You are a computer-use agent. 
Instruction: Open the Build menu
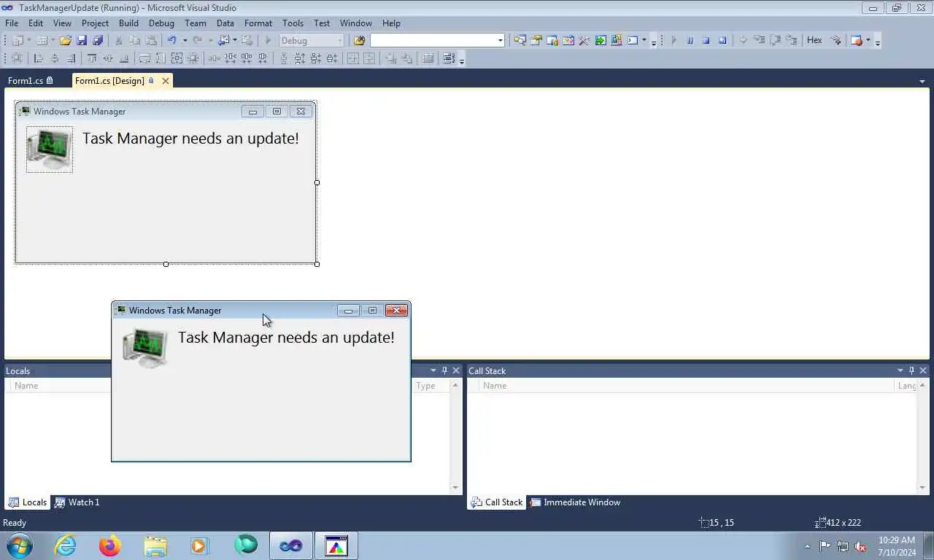(x=128, y=23)
